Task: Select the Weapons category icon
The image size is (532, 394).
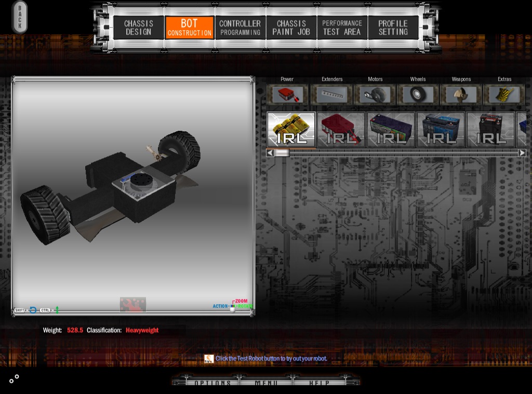Action: click(x=461, y=94)
